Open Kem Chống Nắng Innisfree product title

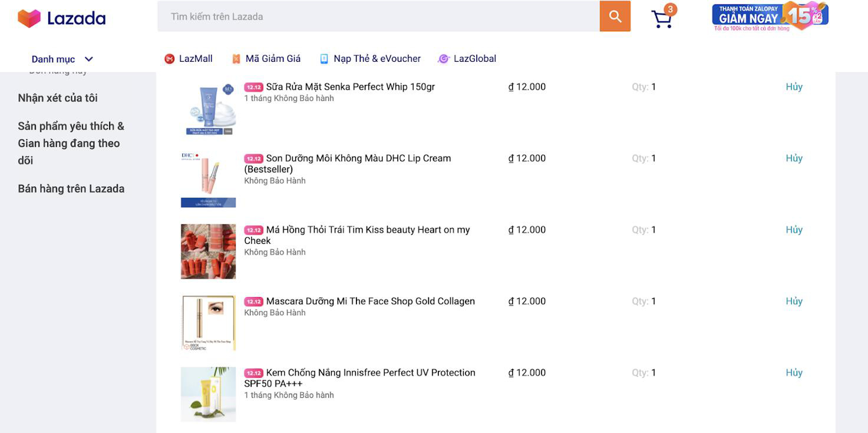tap(360, 378)
